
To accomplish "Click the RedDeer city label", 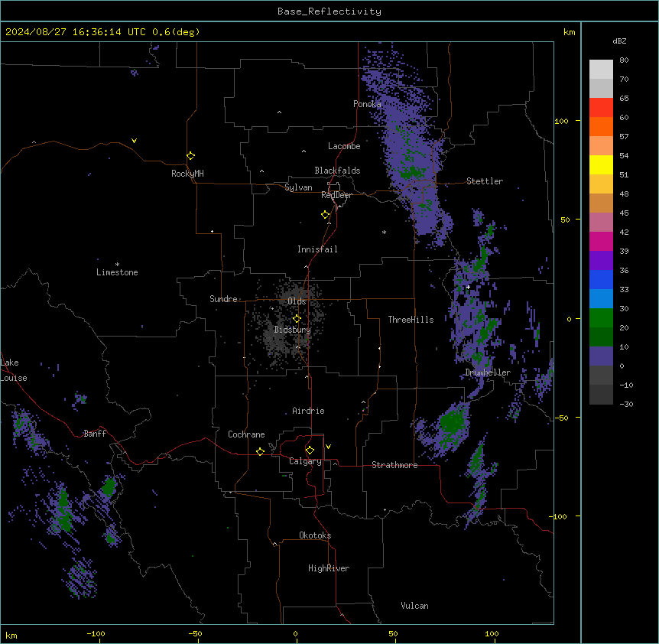I will point(336,195).
